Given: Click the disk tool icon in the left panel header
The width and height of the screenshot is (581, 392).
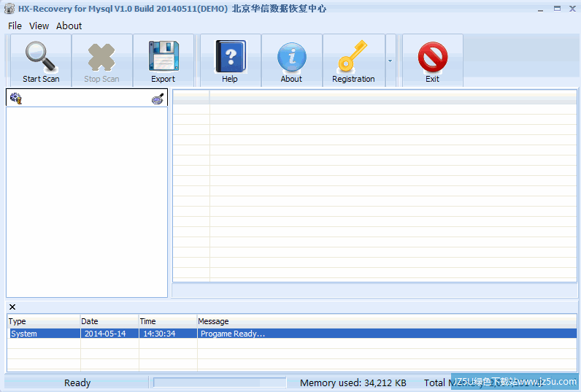Looking at the screenshot, I should (x=158, y=99).
